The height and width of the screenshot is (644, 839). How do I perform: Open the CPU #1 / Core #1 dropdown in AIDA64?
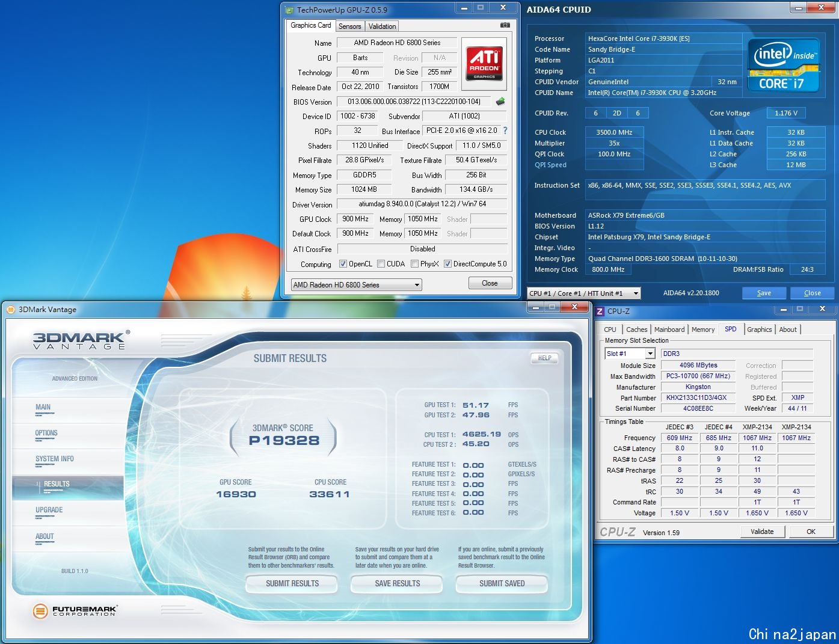click(584, 293)
